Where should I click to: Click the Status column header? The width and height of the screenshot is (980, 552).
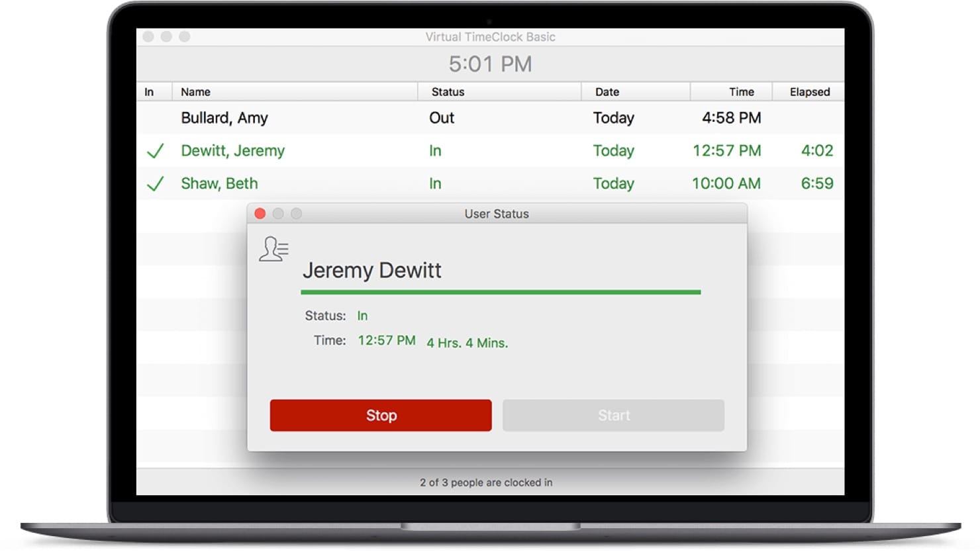[448, 91]
